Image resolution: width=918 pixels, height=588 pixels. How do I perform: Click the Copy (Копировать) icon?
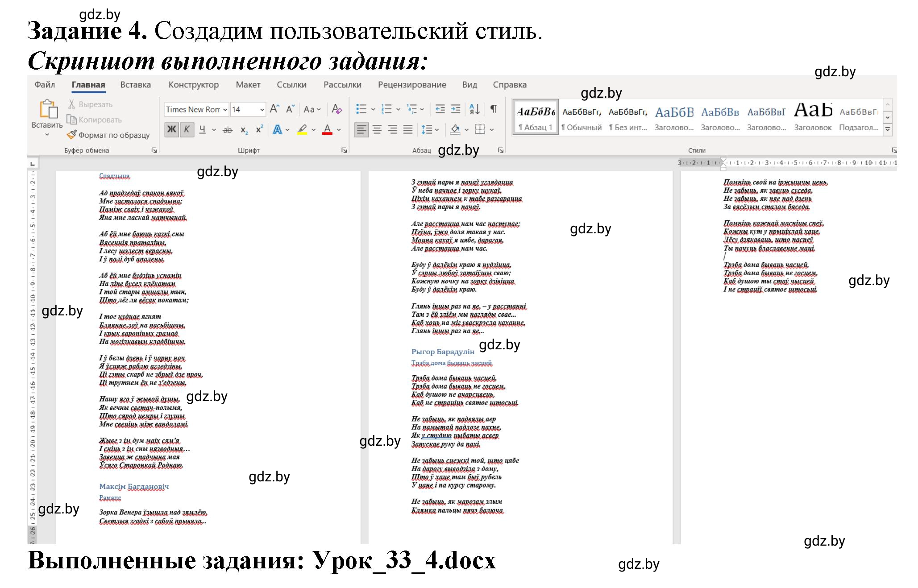(71, 120)
